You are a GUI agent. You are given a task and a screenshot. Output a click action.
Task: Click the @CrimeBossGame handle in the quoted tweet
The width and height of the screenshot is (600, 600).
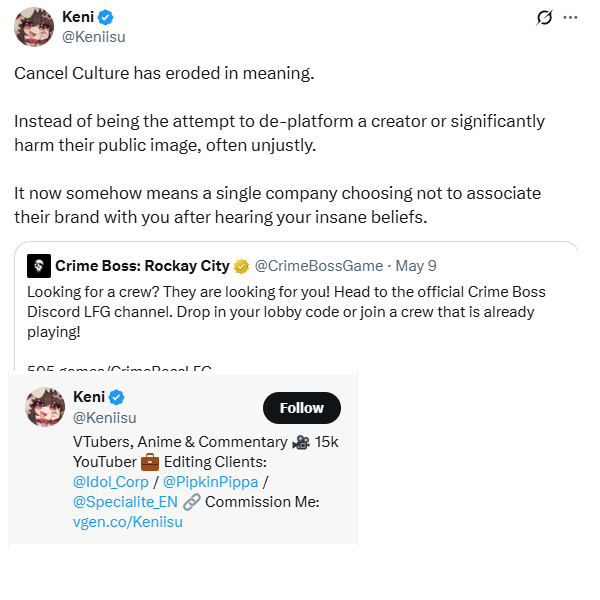pyautogui.click(x=318, y=266)
